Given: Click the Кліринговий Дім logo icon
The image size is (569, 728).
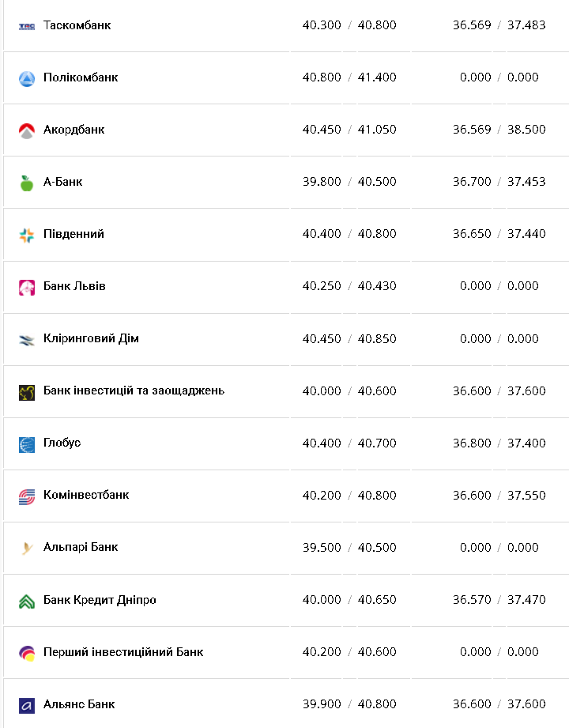Looking at the screenshot, I should [27, 340].
